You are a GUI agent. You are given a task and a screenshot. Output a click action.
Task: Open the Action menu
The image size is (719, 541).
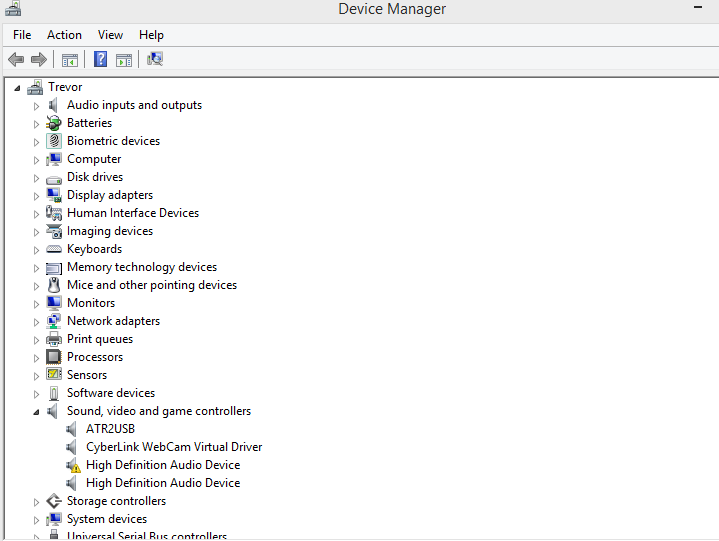tap(64, 35)
